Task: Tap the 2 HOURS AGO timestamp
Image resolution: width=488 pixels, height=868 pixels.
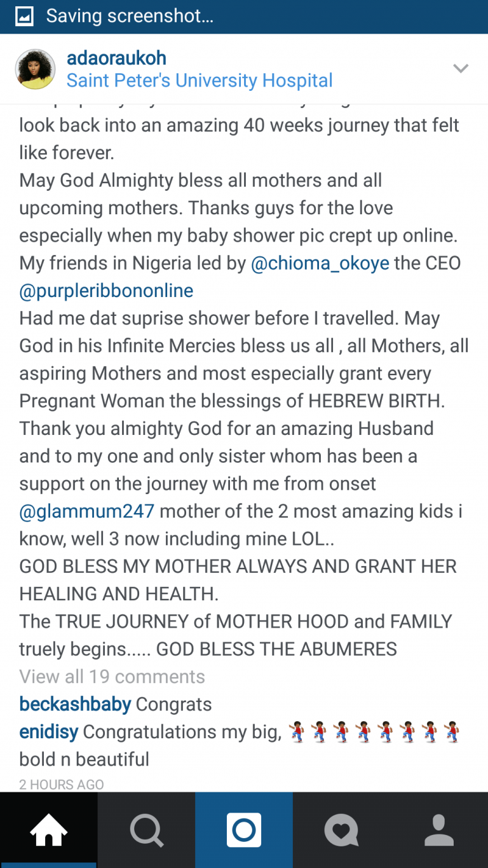Action: (x=61, y=785)
